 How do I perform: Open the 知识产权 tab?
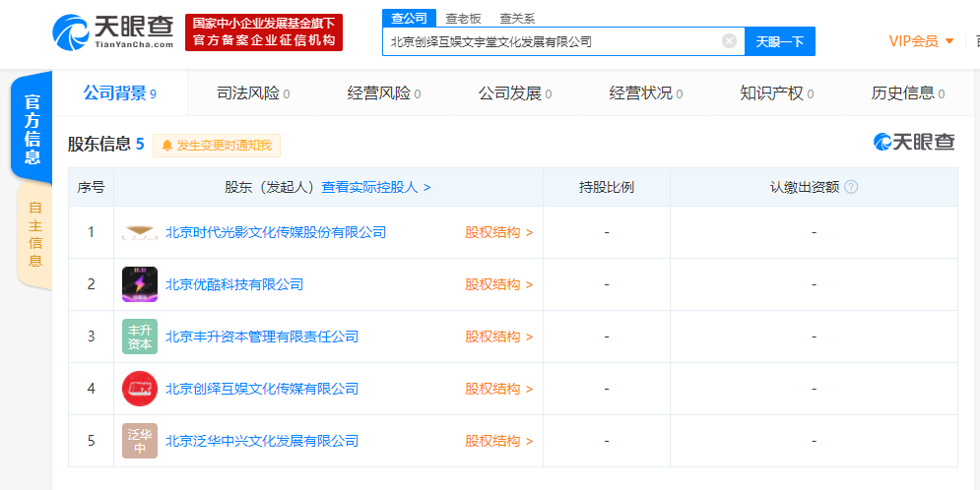point(777,93)
